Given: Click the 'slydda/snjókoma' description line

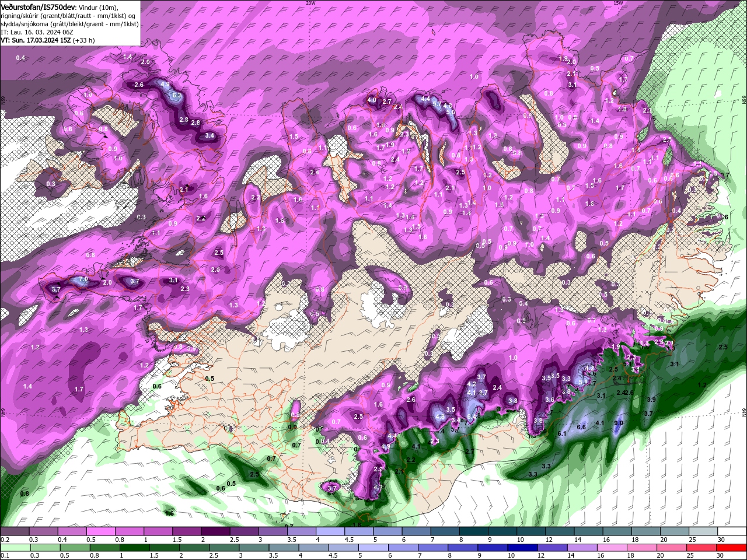Looking at the screenshot, I should 69,24.
